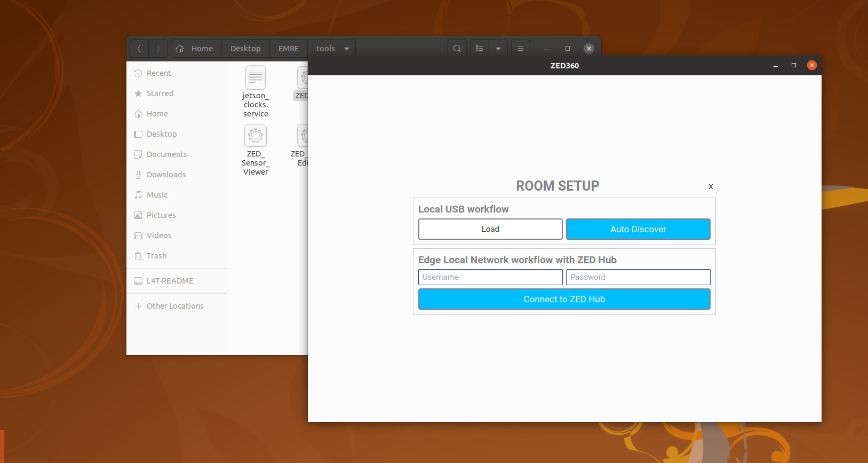868x463 pixels.
Task: Open Desktop in the sidebar
Action: 177,134
